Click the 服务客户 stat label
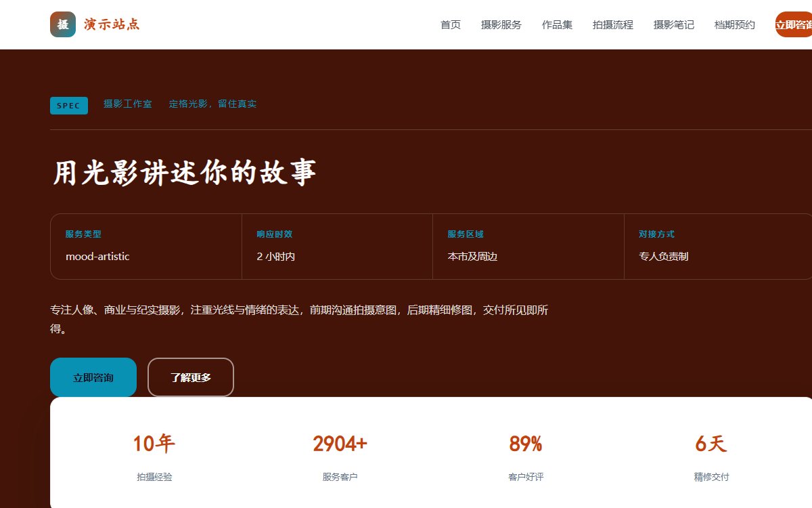812x508 pixels. [x=340, y=477]
